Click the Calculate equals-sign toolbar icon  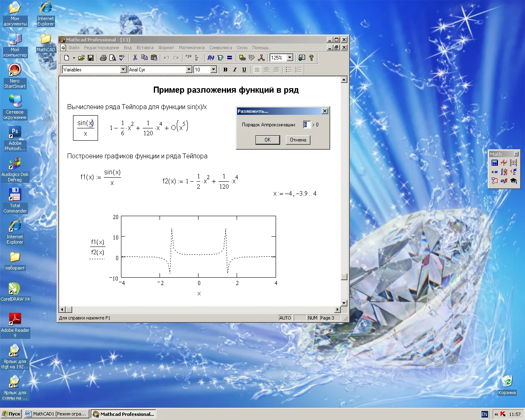point(230,58)
